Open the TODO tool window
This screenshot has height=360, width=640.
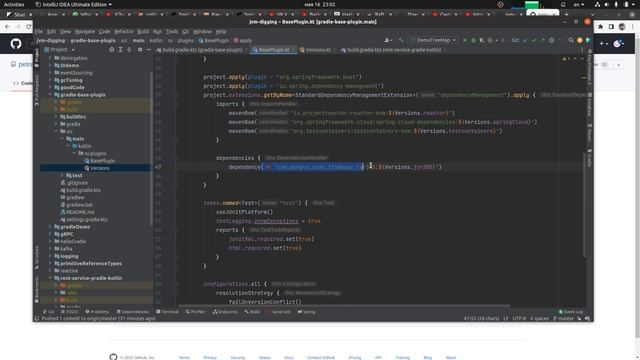[69, 312]
